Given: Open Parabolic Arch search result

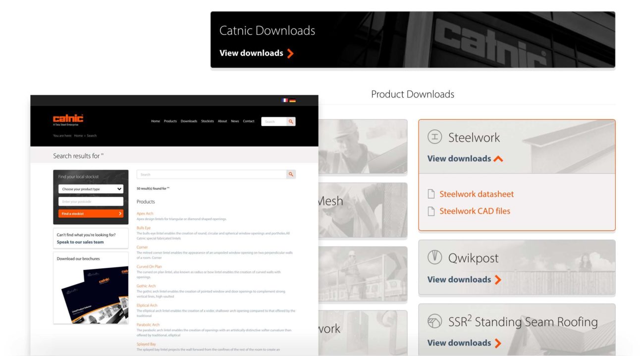Looking at the screenshot, I should 148,325.
